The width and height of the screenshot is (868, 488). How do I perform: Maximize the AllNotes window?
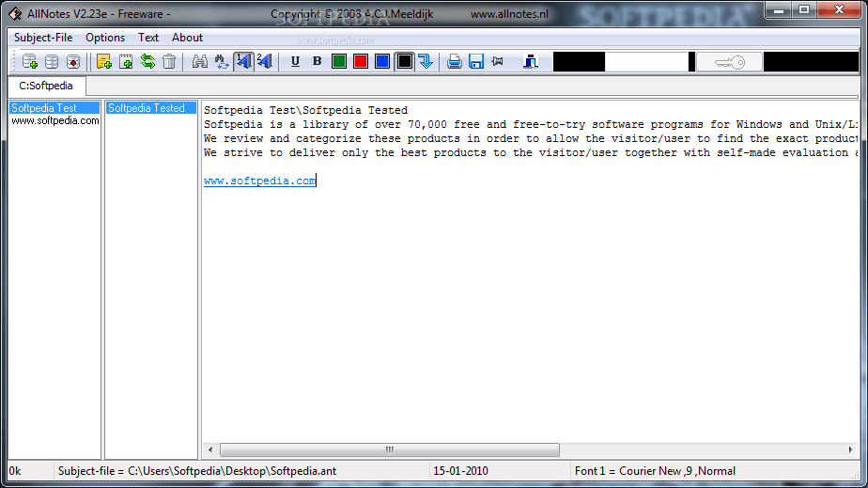[804, 10]
